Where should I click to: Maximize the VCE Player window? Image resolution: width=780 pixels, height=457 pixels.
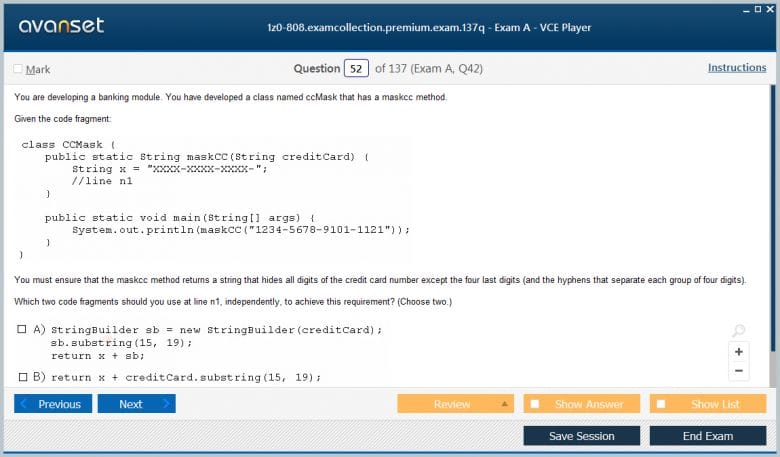[758, 9]
